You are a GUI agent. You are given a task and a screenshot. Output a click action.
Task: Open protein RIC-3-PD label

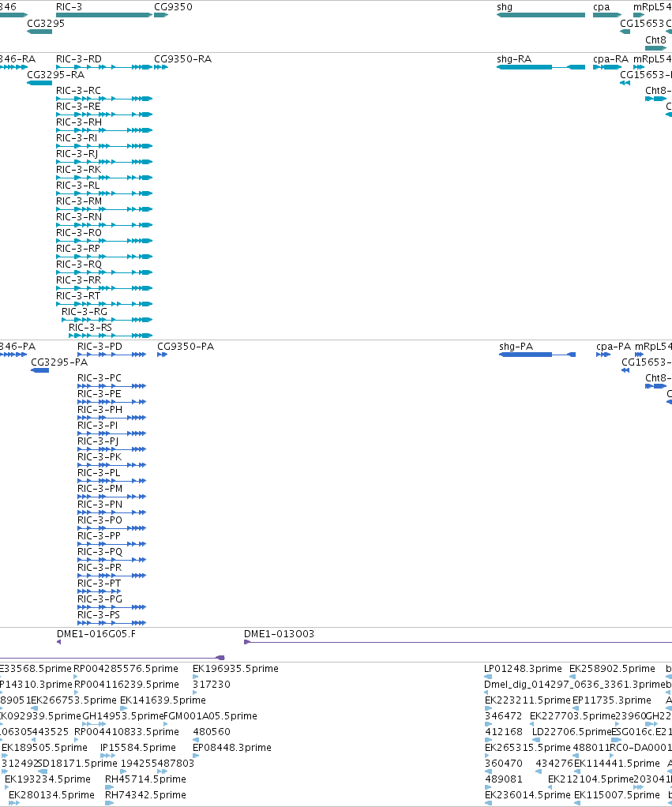point(99,347)
